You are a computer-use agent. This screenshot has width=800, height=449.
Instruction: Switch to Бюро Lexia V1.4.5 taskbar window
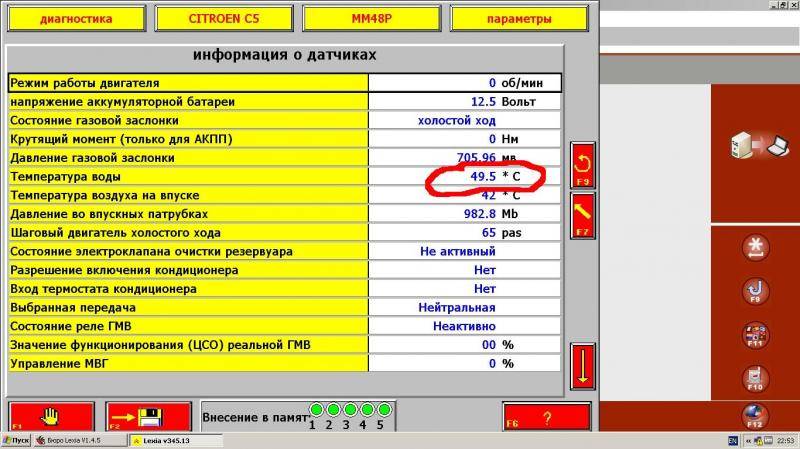click(x=79, y=440)
